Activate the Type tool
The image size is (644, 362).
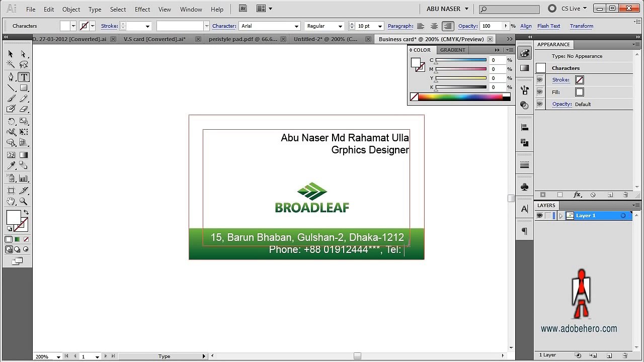pyautogui.click(x=24, y=77)
